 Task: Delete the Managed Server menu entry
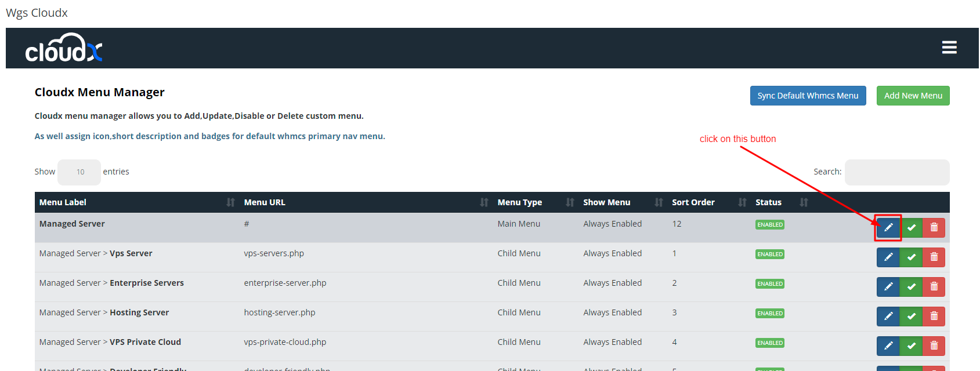pos(934,227)
